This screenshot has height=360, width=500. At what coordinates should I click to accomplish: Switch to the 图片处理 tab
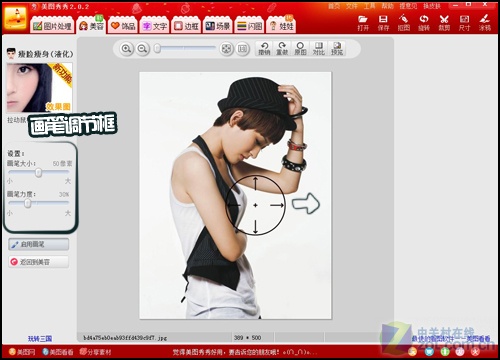[x=52, y=26]
